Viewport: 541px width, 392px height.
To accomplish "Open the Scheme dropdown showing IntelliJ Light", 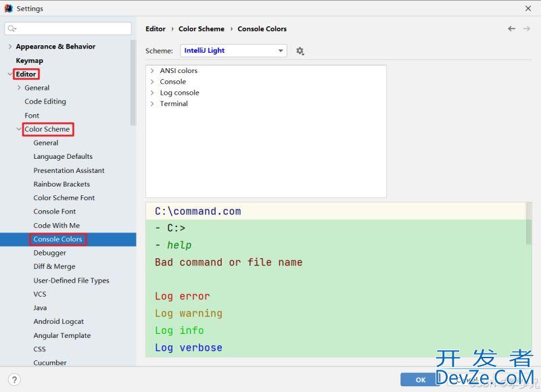I will [233, 51].
